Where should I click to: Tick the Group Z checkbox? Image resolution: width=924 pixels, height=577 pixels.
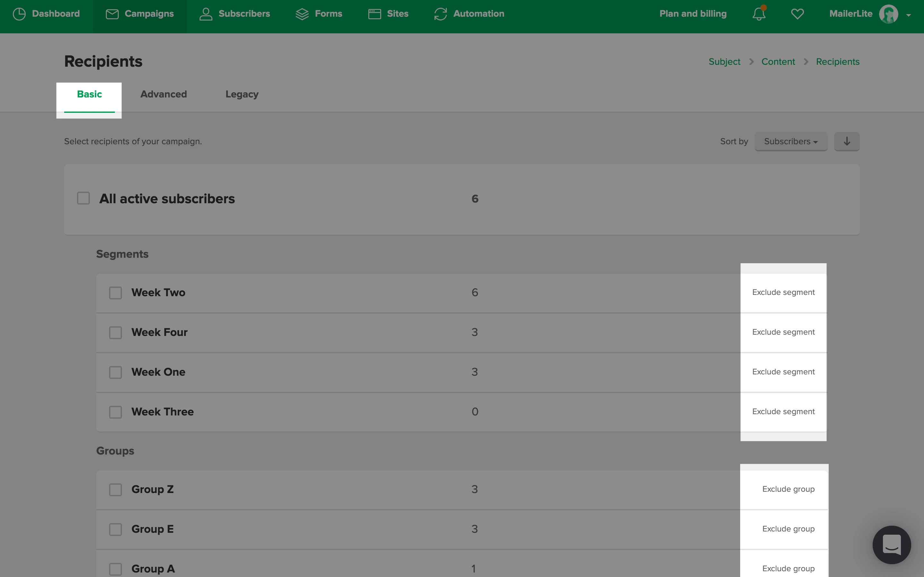[x=115, y=489]
